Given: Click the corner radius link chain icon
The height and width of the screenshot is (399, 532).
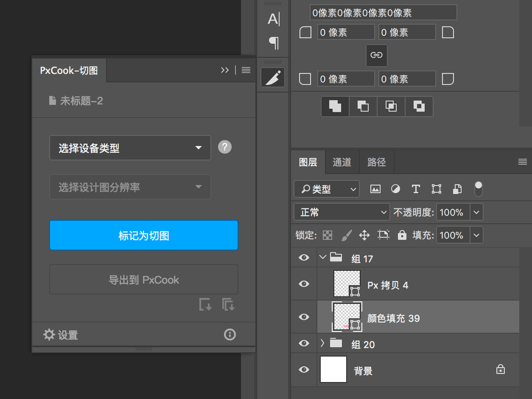Looking at the screenshot, I should click(x=376, y=55).
